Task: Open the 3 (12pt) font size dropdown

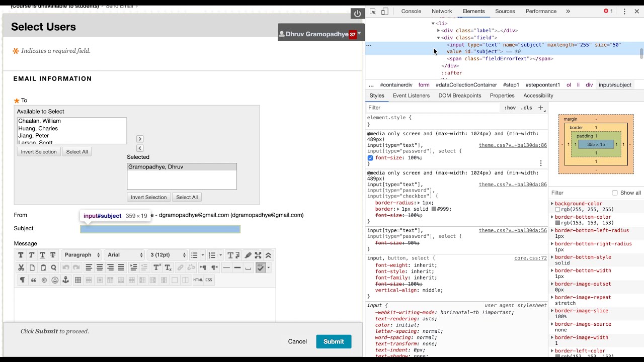Action: [168, 255]
